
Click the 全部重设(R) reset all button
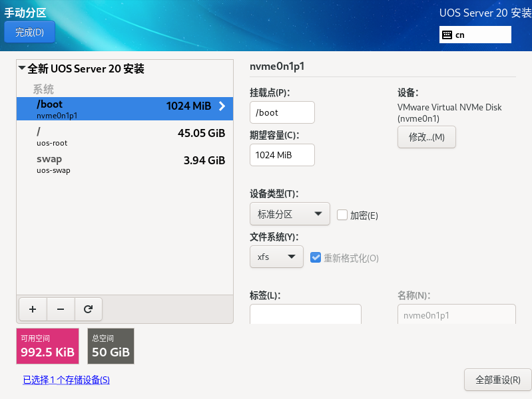pyautogui.click(x=498, y=380)
